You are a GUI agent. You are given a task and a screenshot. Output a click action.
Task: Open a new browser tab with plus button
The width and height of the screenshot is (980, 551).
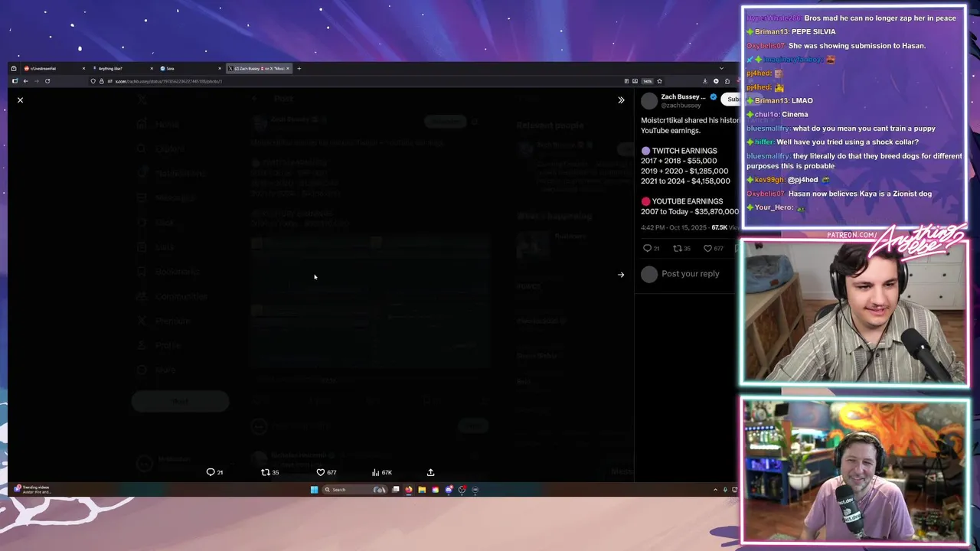click(x=299, y=69)
